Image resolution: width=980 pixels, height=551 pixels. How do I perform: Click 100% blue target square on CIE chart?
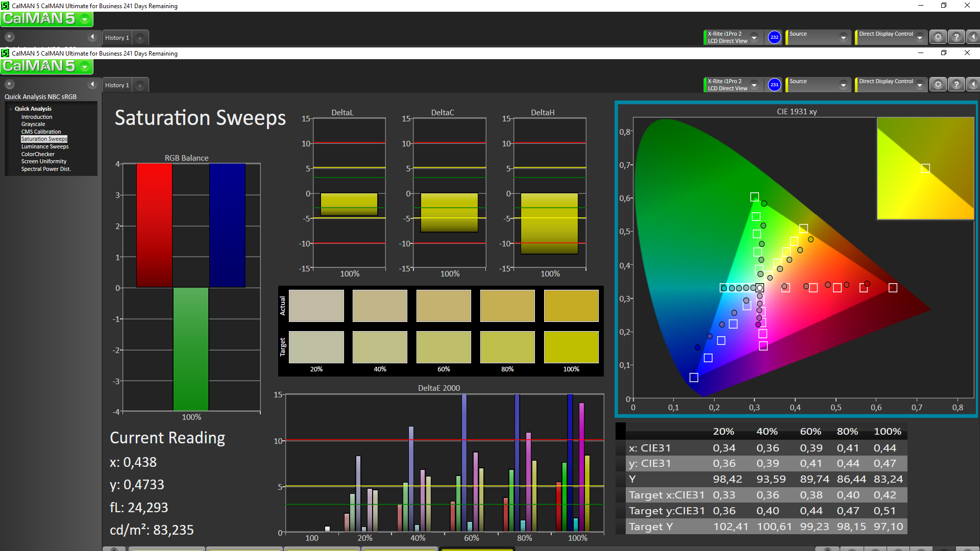coord(694,378)
